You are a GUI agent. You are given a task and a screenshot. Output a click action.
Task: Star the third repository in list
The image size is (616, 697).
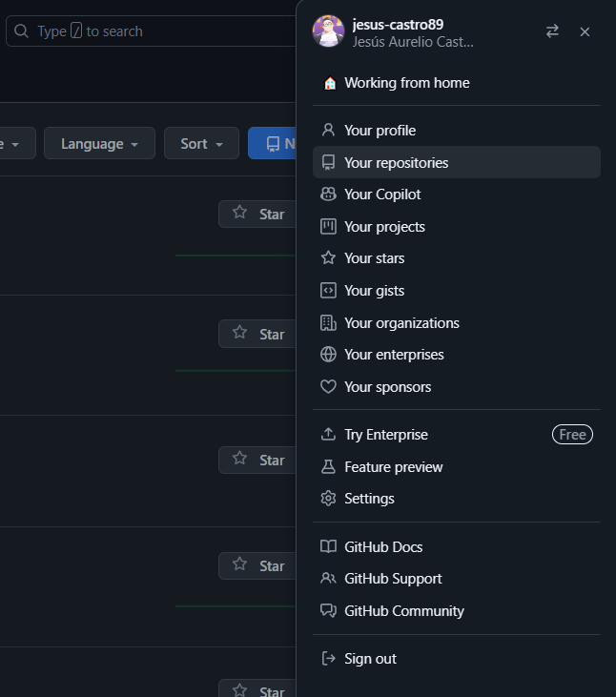[x=257, y=461]
